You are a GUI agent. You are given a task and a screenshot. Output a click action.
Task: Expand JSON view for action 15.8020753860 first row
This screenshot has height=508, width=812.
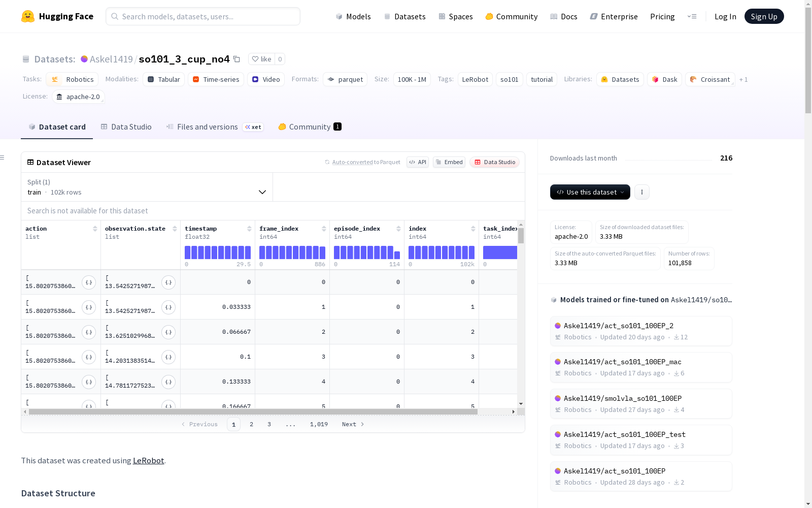(x=89, y=282)
